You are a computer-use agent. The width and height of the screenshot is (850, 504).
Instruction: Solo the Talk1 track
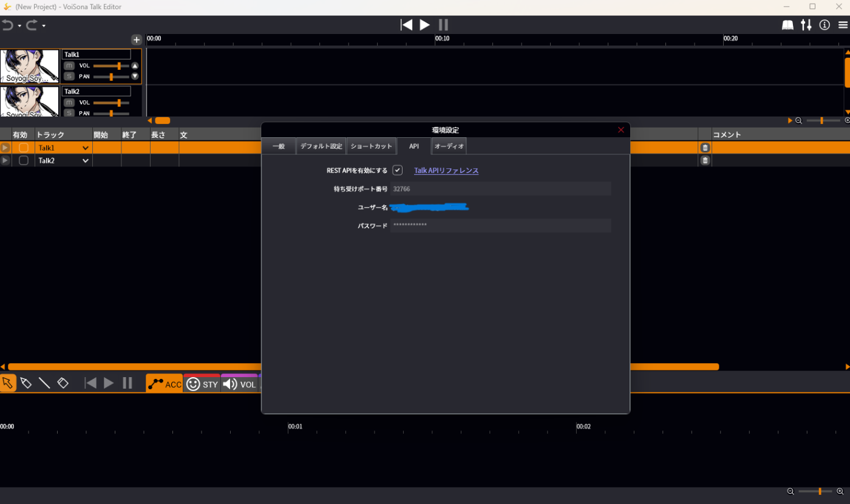pyautogui.click(x=69, y=77)
